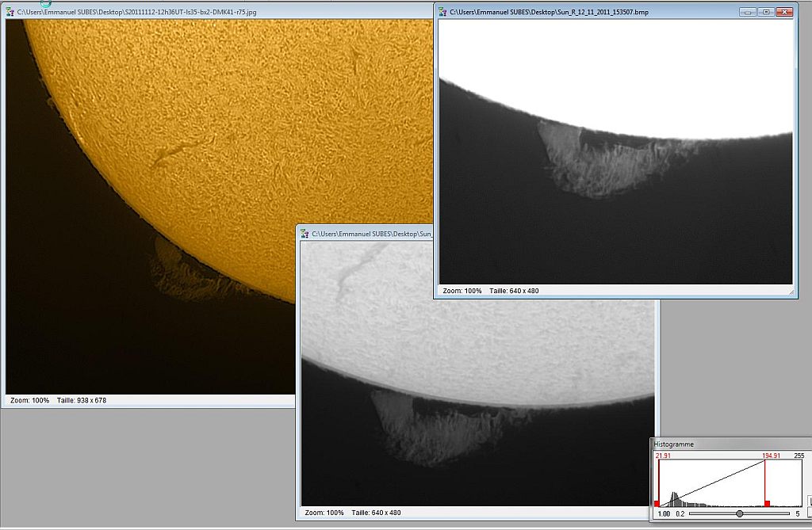Image resolution: width=812 pixels, height=530 pixels.
Task: Click the Histogramme panel title
Action: pyautogui.click(x=674, y=444)
